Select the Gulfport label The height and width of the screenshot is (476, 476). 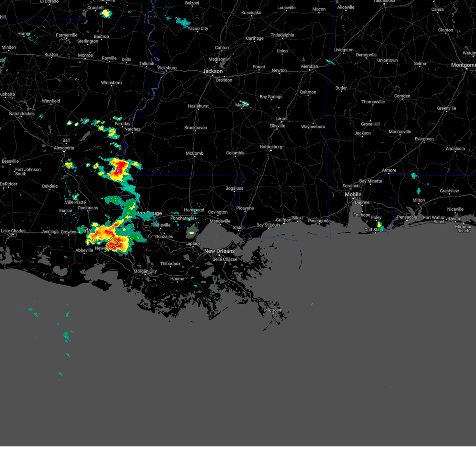pos(284,220)
